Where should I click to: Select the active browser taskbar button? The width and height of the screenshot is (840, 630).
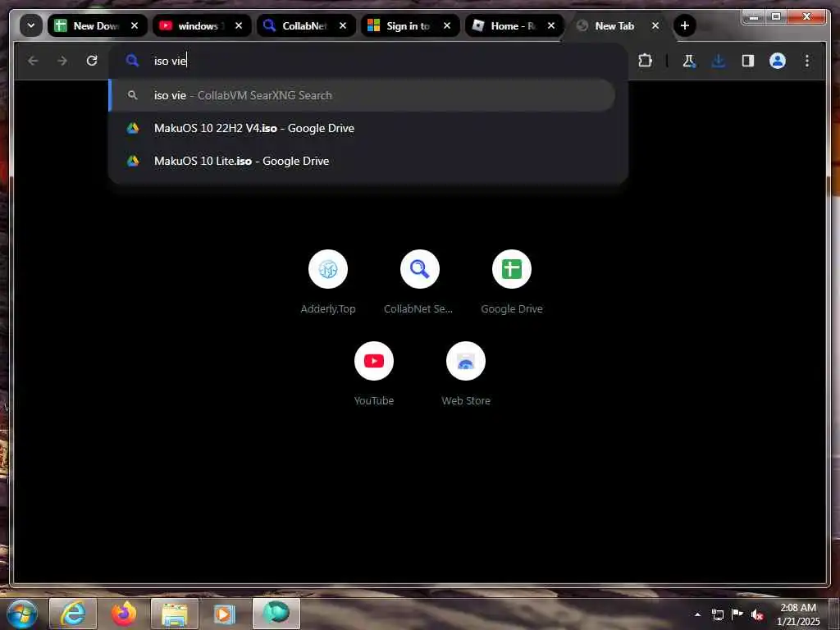coord(276,614)
